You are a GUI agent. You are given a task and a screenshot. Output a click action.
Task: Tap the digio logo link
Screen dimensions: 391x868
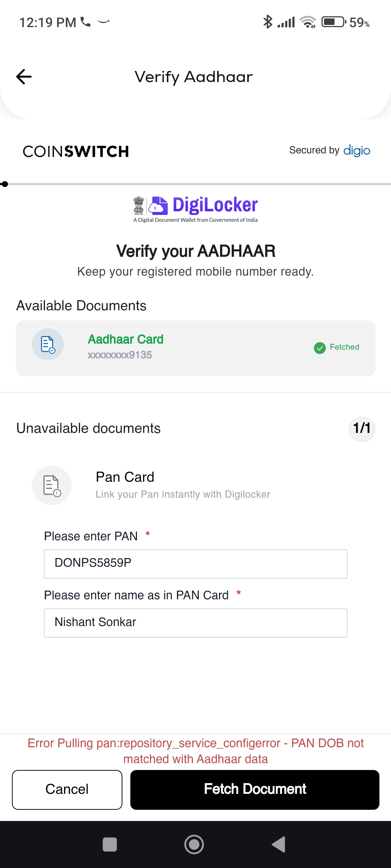(357, 150)
